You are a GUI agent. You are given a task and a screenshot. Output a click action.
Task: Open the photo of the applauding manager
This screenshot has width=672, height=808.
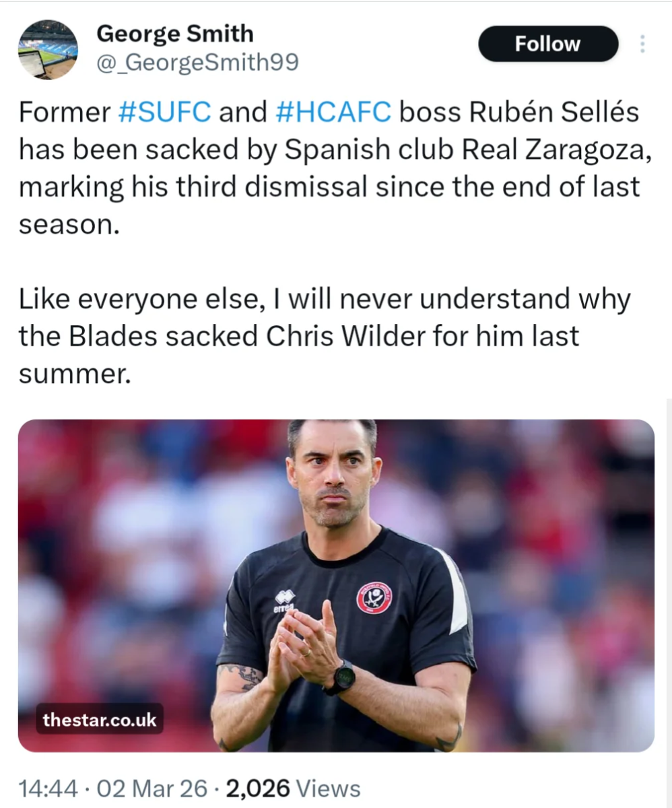336,584
